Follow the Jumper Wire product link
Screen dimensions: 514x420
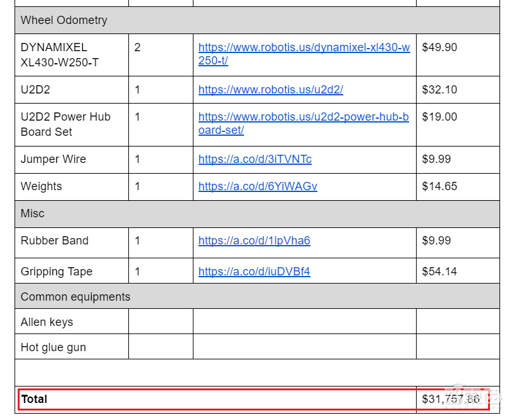pos(255,159)
